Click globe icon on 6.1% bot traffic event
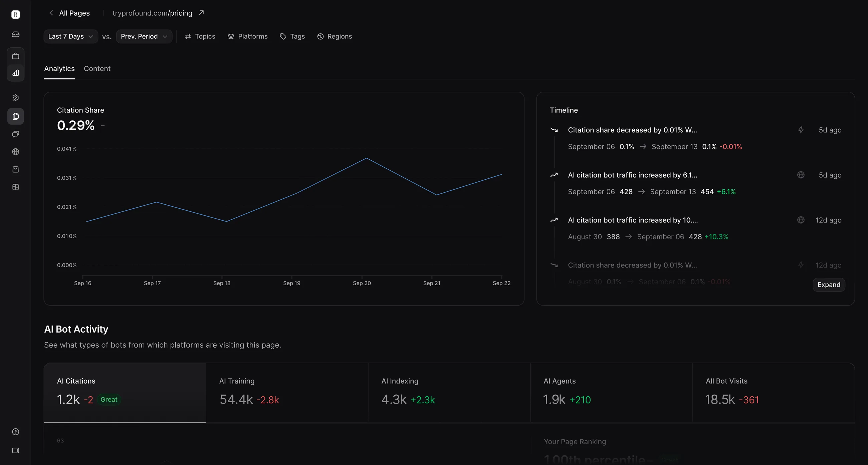The width and height of the screenshot is (868, 465). coord(801,175)
